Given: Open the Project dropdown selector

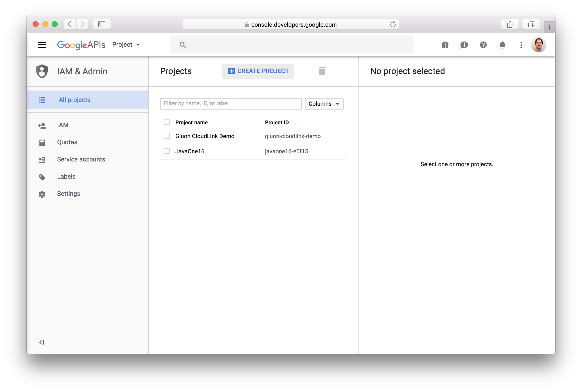Looking at the screenshot, I should pos(126,45).
